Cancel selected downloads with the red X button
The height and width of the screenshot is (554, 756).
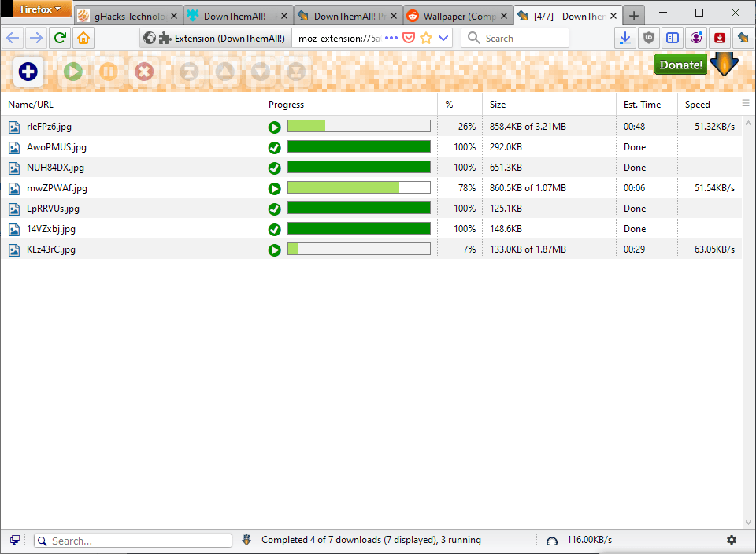(143, 72)
